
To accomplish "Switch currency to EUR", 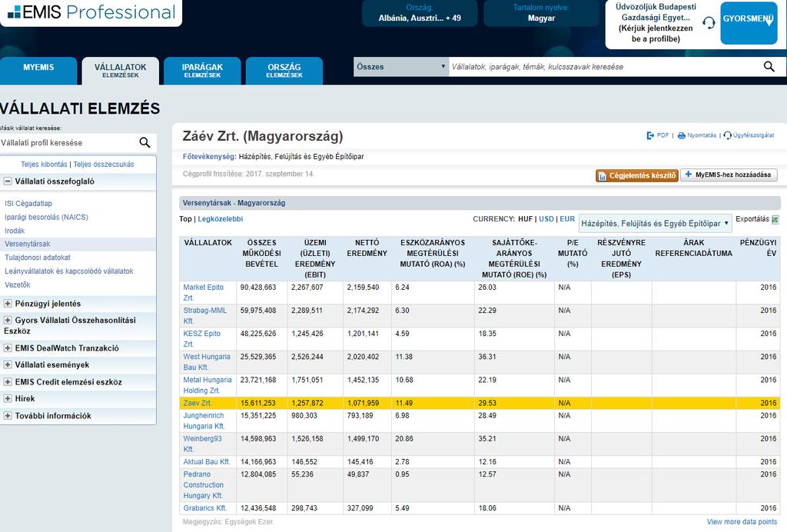I will tap(567, 219).
